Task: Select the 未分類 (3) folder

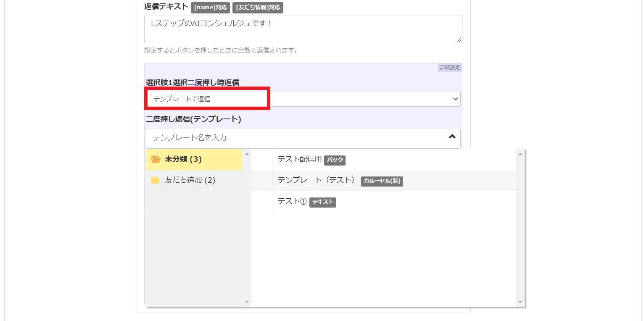Action: (195, 159)
